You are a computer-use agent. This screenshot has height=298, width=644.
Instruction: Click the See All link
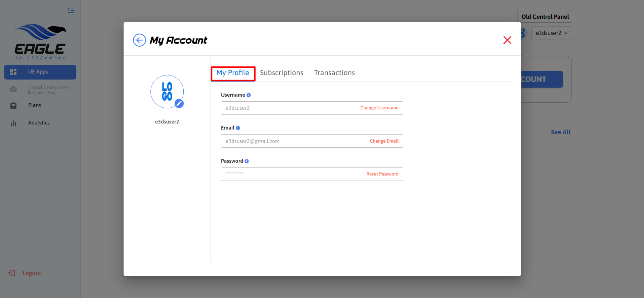point(560,132)
